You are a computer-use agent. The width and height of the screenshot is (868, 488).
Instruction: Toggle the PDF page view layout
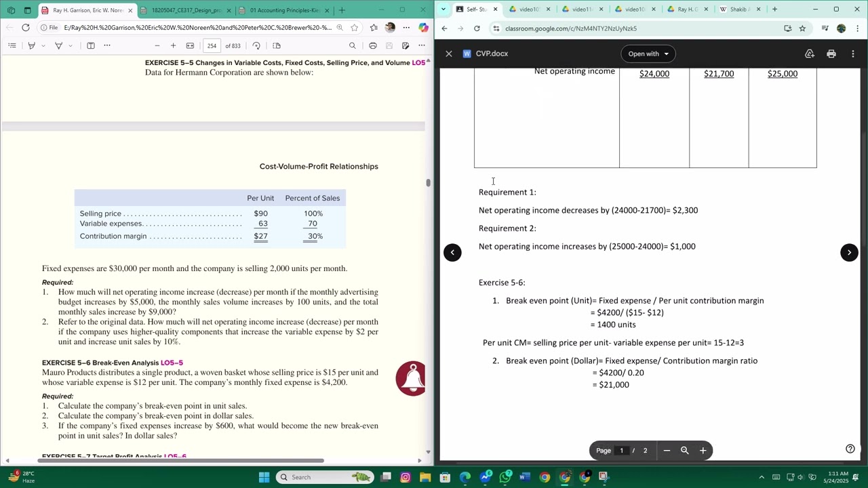click(x=277, y=45)
